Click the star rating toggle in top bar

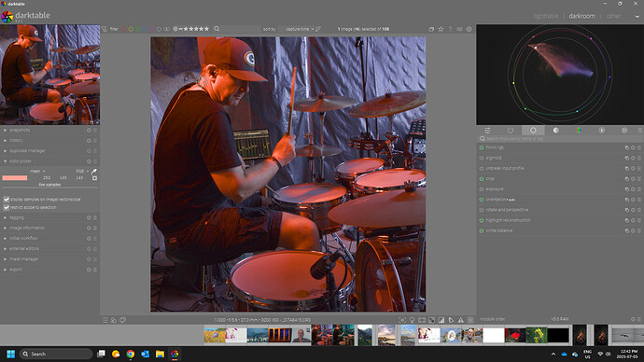[441, 29]
